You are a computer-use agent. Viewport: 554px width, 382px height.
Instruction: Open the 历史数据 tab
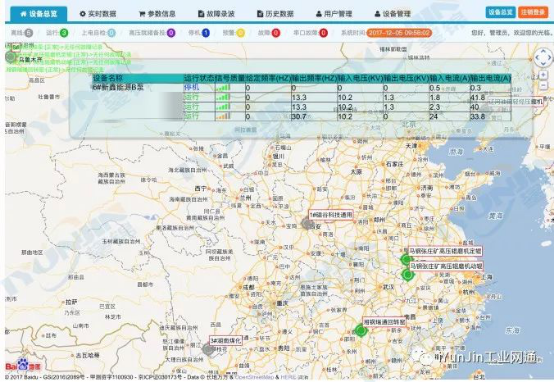coord(275,14)
